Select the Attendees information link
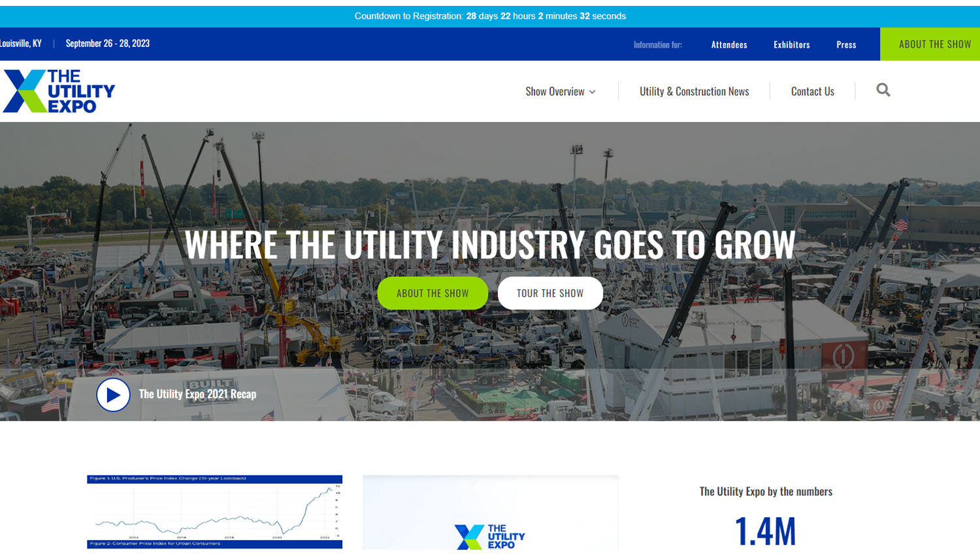 (x=728, y=44)
